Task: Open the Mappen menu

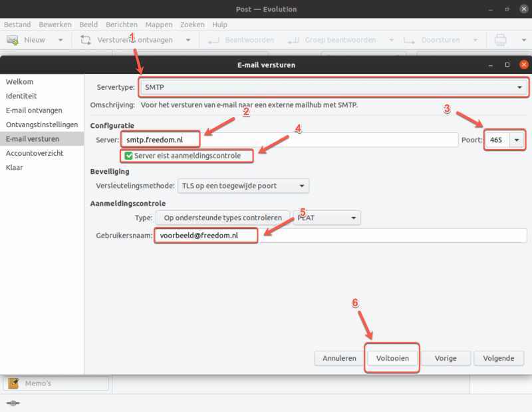Action: coord(159,25)
